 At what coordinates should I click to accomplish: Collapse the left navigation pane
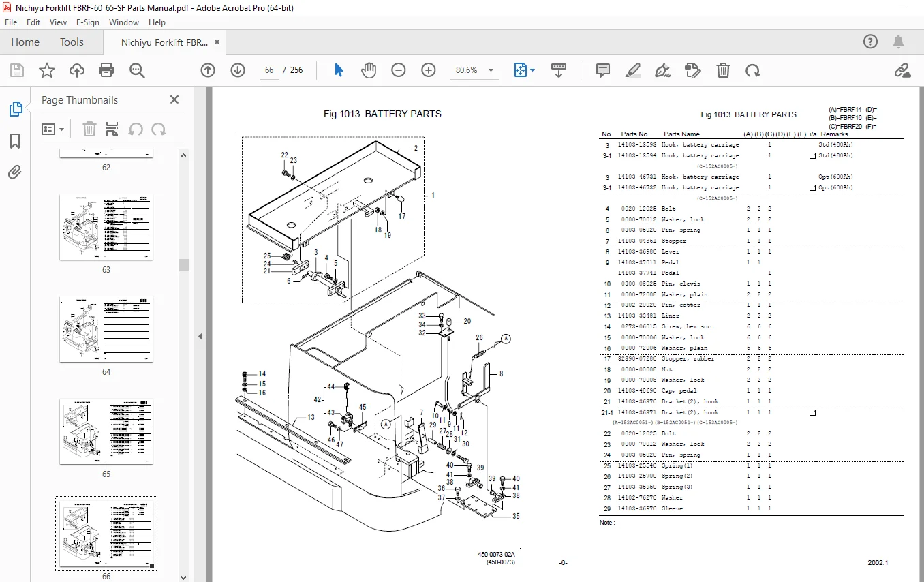pyautogui.click(x=201, y=336)
